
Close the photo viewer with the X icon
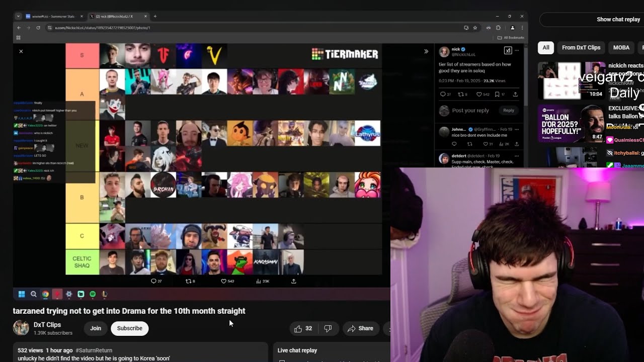pos(21,51)
